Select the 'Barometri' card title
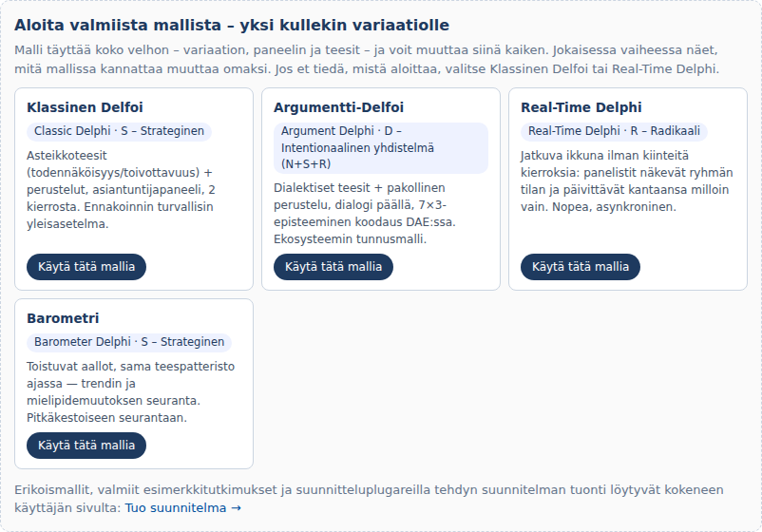The width and height of the screenshot is (762, 532). click(63, 318)
